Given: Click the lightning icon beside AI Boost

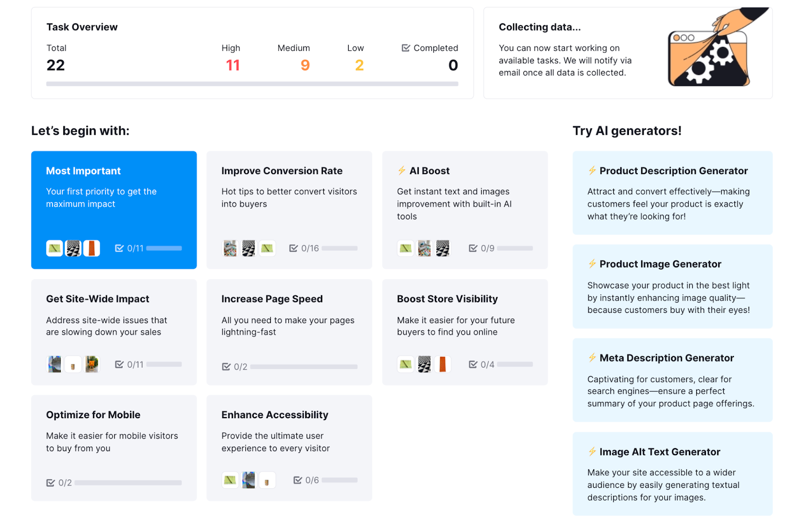Looking at the screenshot, I should coord(402,171).
